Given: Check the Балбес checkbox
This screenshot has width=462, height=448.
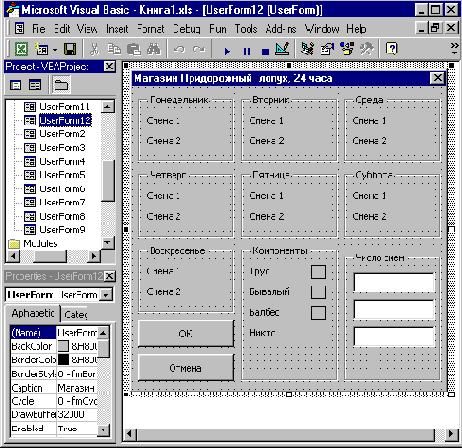Looking at the screenshot, I should click(318, 313).
